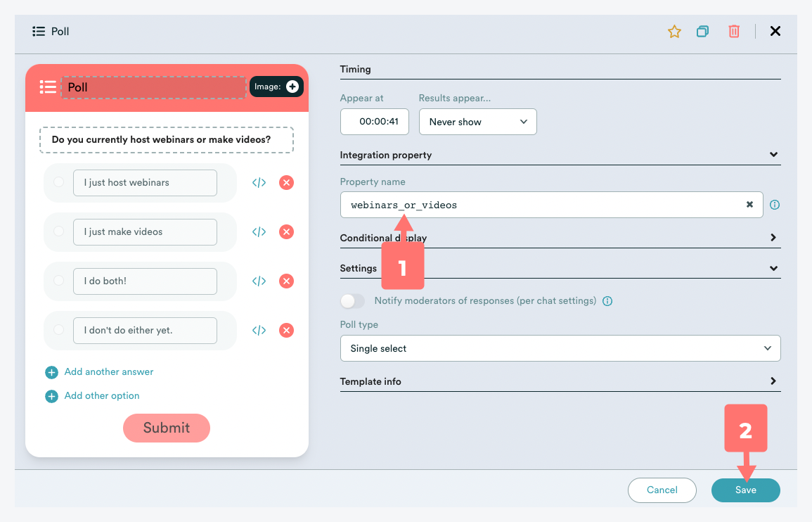Collapse the Integration property section
The width and height of the screenshot is (812, 522).
773,155
